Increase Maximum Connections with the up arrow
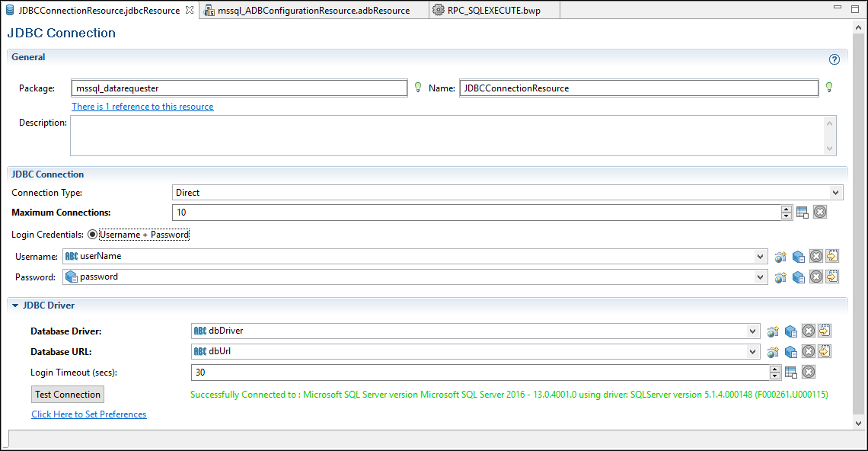This screenshot has height=451, width=868. click(x=787, y=209)
